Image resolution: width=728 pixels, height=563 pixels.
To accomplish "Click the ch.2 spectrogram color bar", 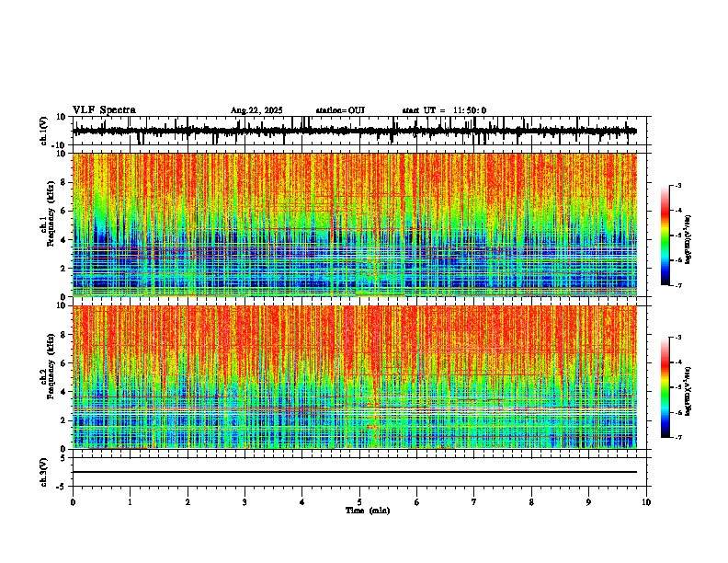I will coord(665,387).
